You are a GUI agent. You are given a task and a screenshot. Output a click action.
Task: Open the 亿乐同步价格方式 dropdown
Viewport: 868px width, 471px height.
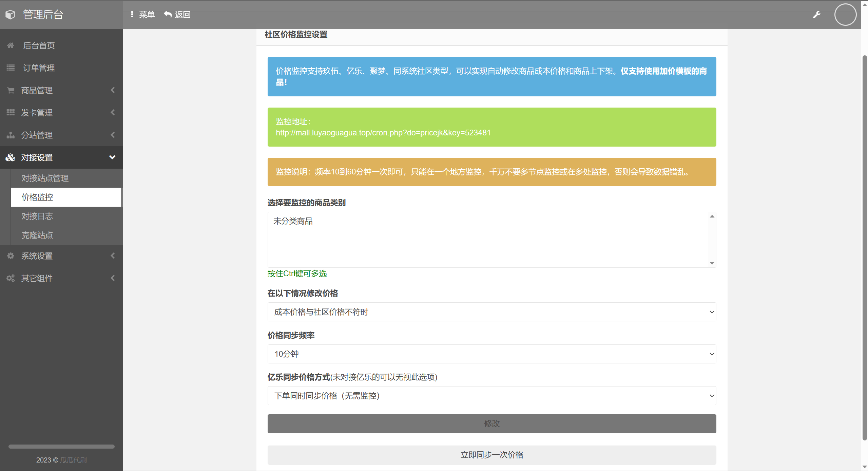click(491, 396)
